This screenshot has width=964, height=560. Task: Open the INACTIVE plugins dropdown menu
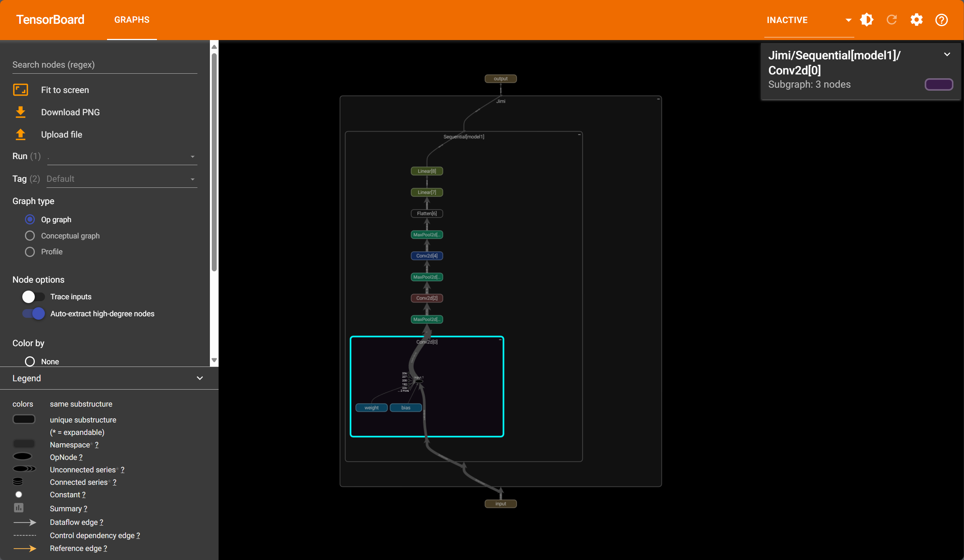809,20
